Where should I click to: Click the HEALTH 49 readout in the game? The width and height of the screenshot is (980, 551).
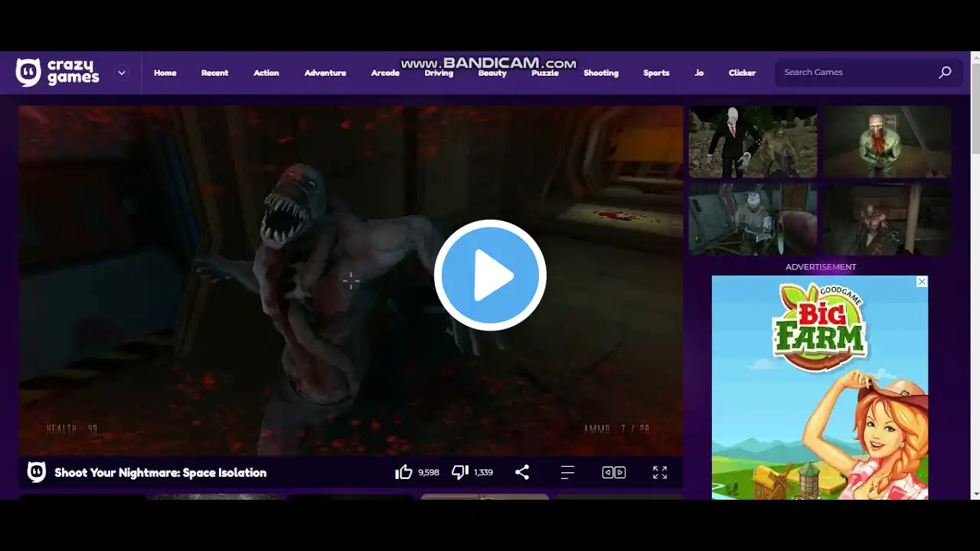(72, 429)
